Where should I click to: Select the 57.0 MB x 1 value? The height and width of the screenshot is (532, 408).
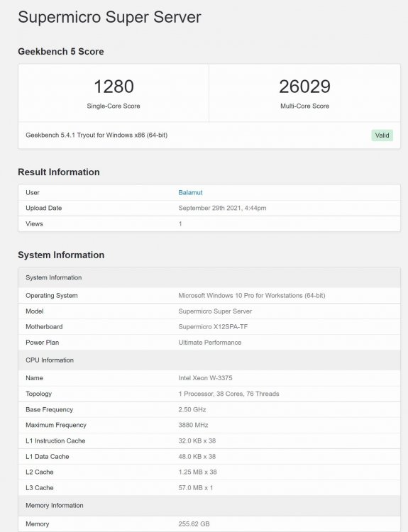[x=196, y=488]
